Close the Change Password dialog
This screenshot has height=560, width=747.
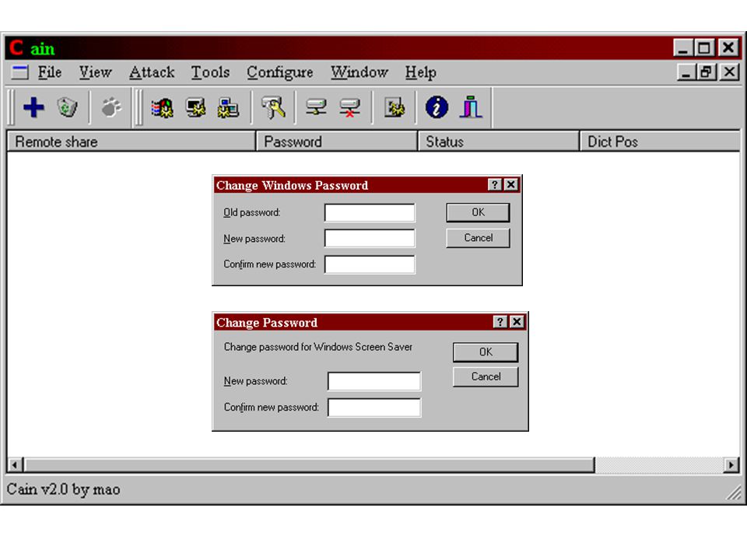click(x=517, y=322)
